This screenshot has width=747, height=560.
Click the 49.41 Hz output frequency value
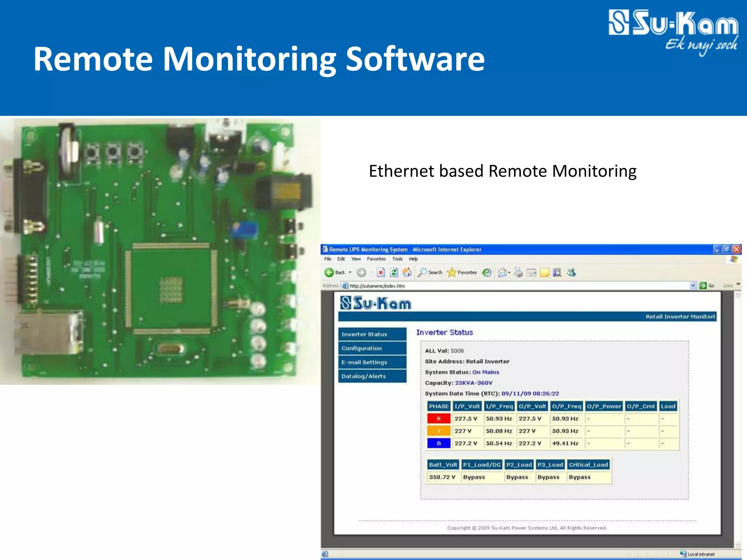point(565,443)
